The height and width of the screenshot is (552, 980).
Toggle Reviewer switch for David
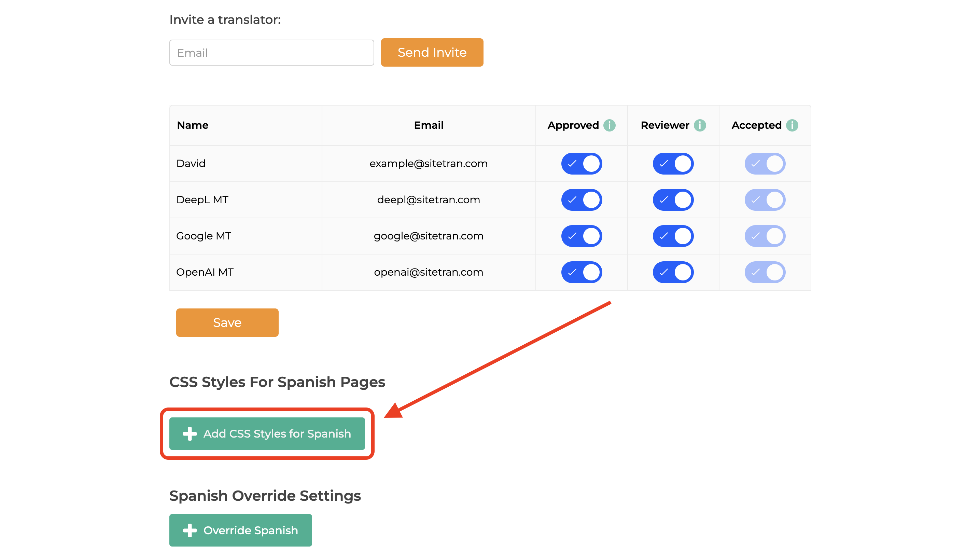[x=673, y=164]
